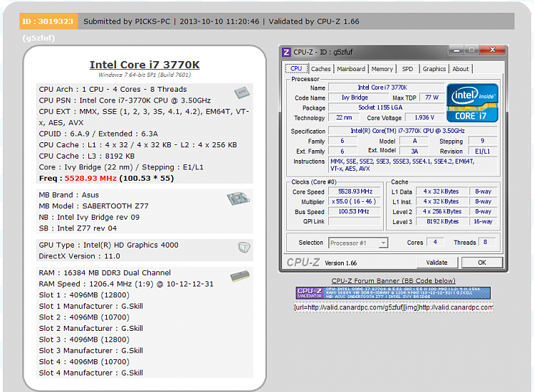This screenshot has height=392, width=534.
Task: Click the Level 2 4 x 256 KBytes value
Action: (442, 212)
